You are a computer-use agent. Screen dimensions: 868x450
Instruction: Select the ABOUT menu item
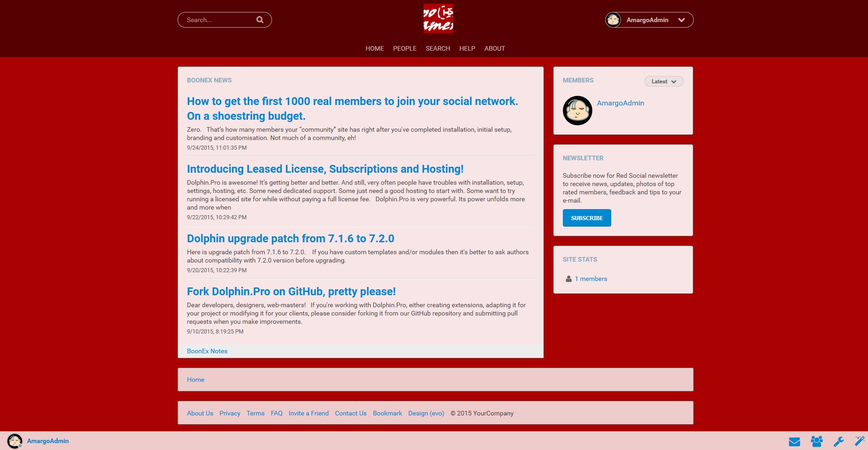494,48
